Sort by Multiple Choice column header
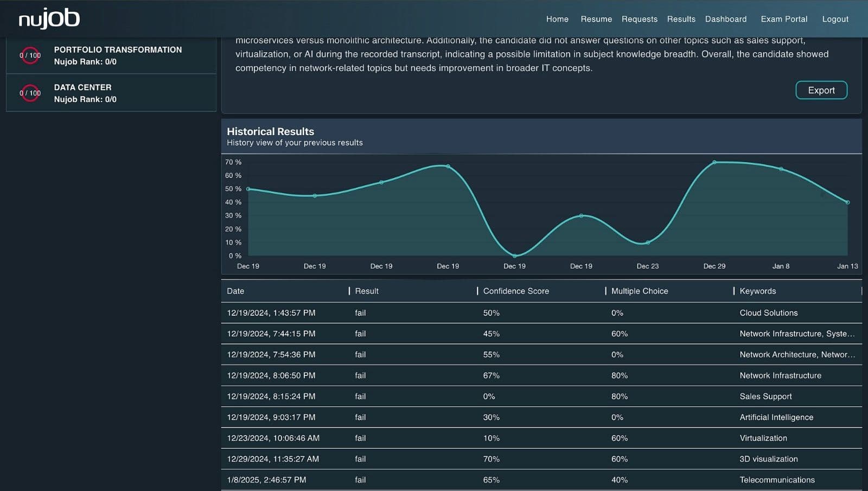The width and height of the screenshot is (868, 491). point(640,291)
